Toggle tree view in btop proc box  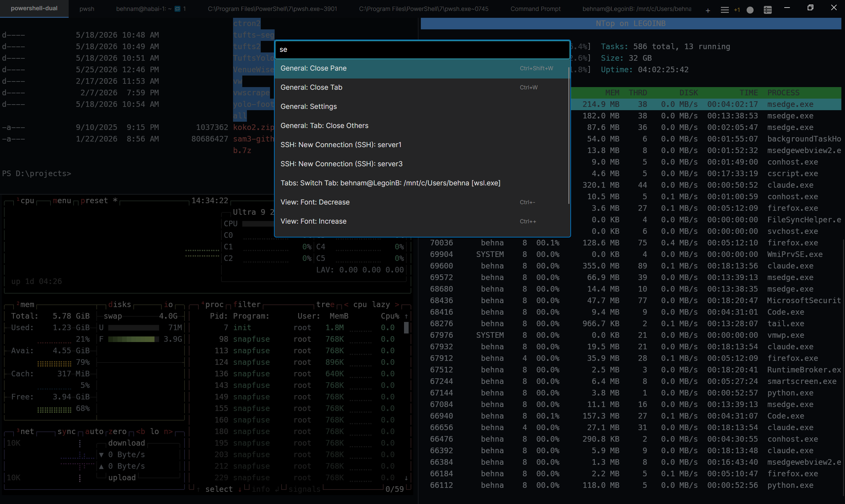point(325,305)
